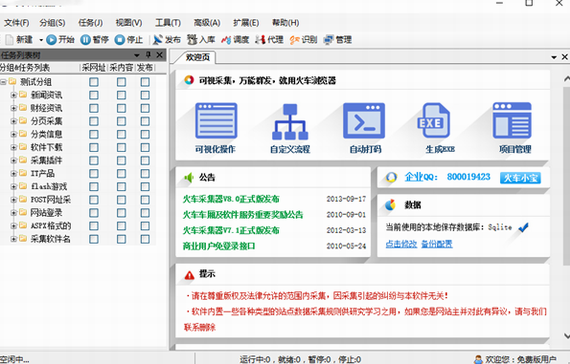The width and height of the screenshot is (570, 364).
Task: Click the colorful logo in welcome banner
Action: [x=189, y=80]
